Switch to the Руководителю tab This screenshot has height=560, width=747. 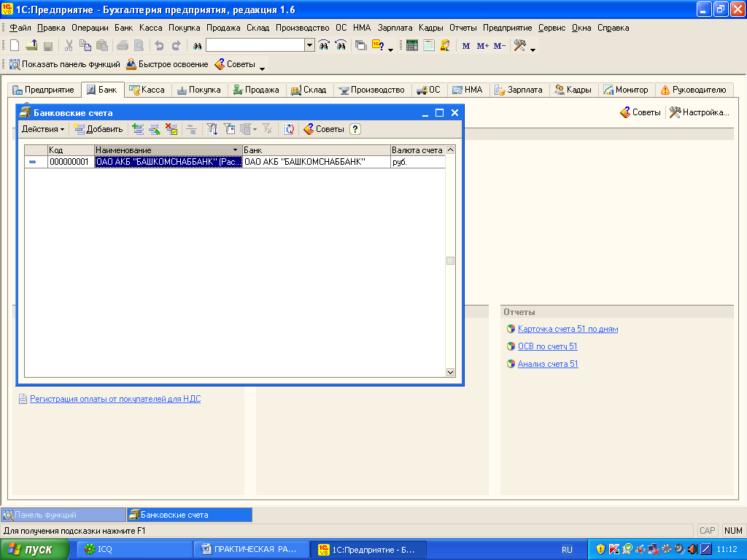[694, 90]
